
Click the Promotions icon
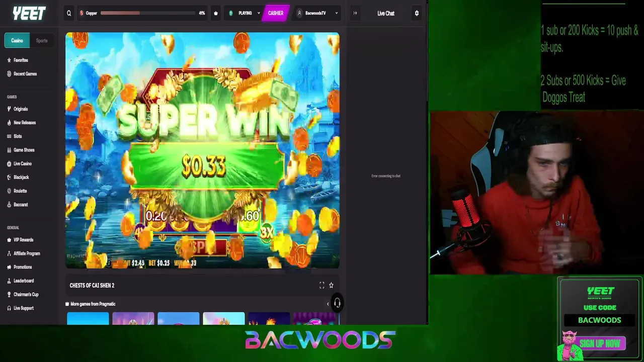click(x=9, y=267)
